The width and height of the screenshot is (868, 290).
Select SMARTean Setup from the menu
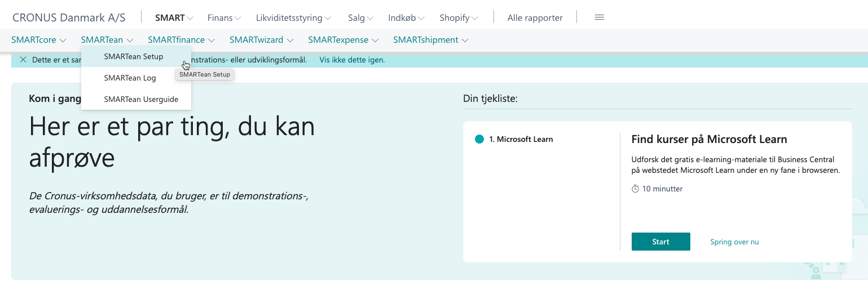134,56
